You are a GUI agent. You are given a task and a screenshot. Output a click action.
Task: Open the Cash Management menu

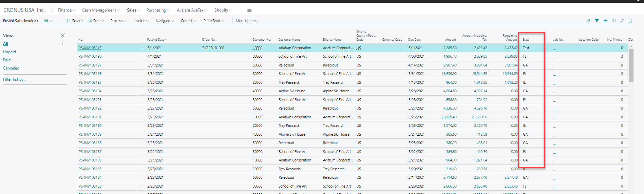point(101,10)
